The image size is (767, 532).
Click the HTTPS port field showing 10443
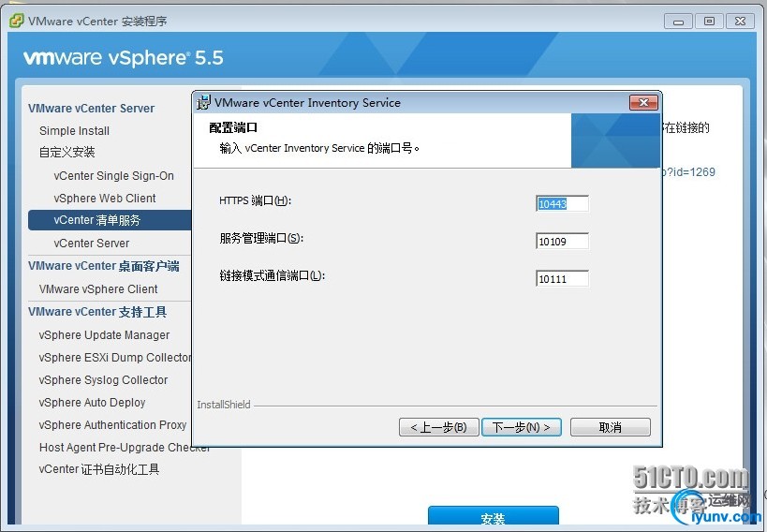[562, 203]
